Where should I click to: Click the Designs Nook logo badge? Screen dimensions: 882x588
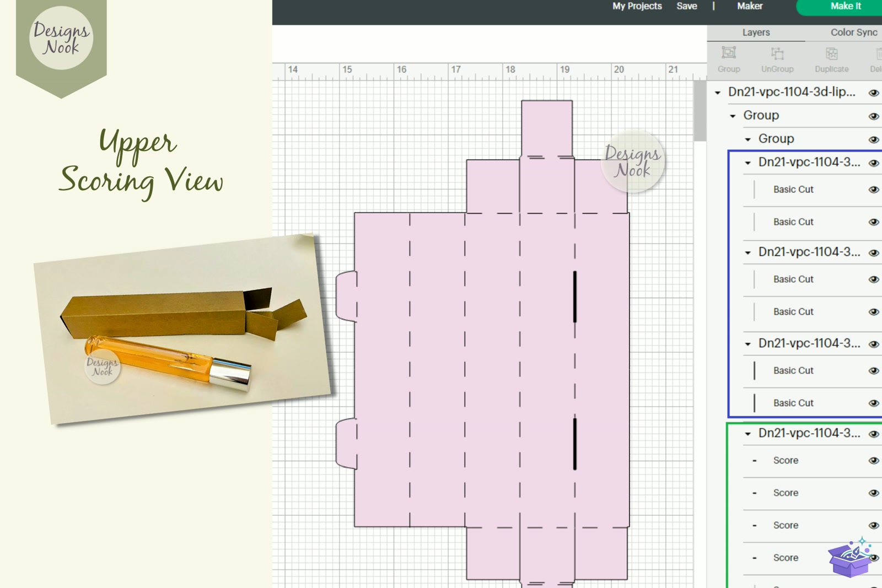pyautogui.click(x=61, y=38)
